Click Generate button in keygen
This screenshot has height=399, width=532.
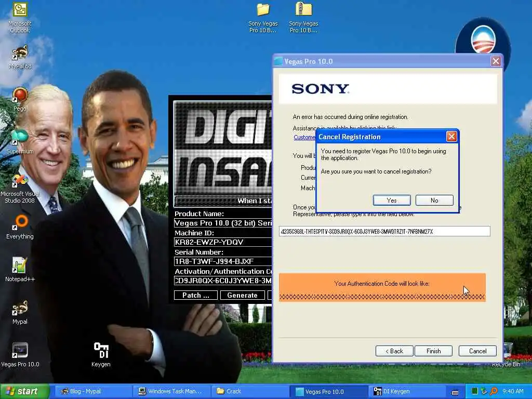[242, 295]
